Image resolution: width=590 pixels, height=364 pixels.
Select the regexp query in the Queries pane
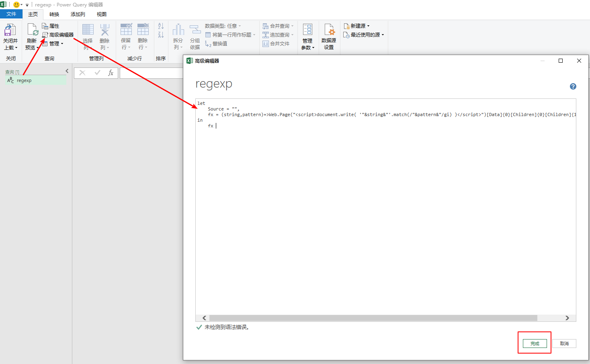(36, 80)
